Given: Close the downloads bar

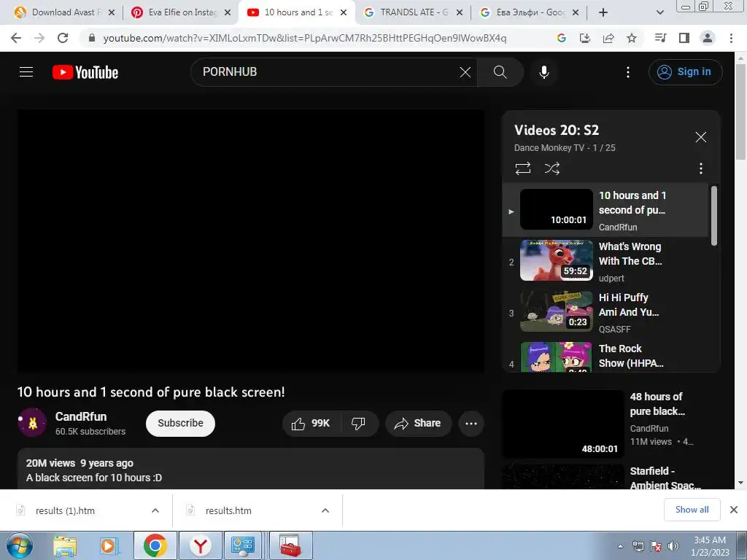Looking at the screenshot, I should (734, 510).
